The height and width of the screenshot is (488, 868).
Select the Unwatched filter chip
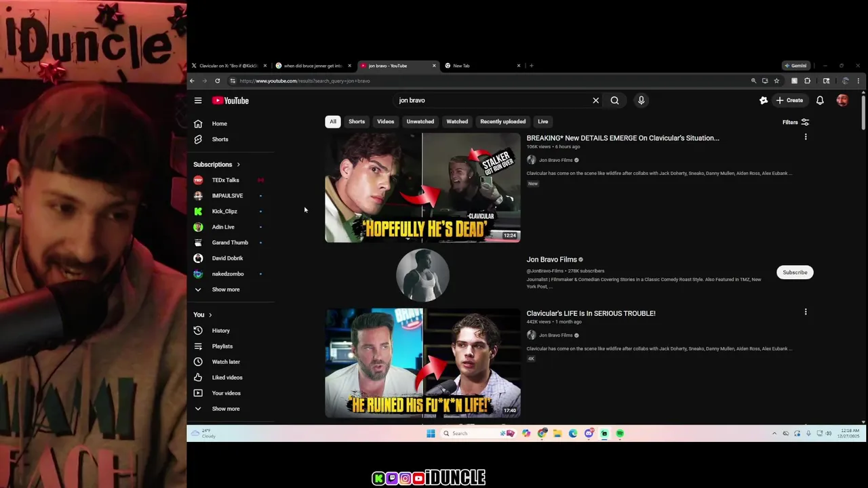[420, 121]
